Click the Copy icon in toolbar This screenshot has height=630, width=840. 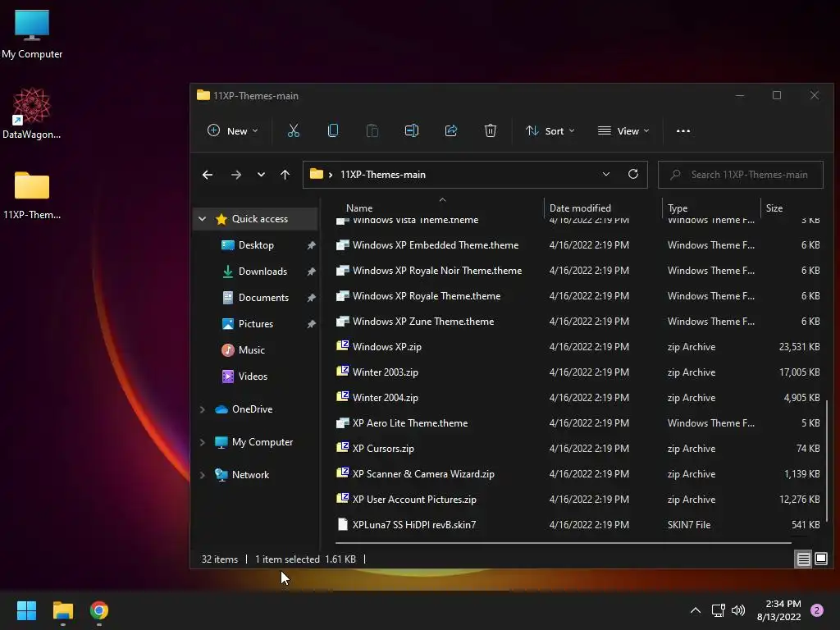coord(333,130)
